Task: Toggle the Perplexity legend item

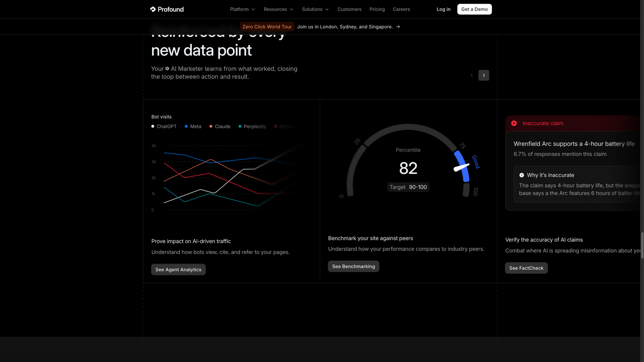Action: 252,126
